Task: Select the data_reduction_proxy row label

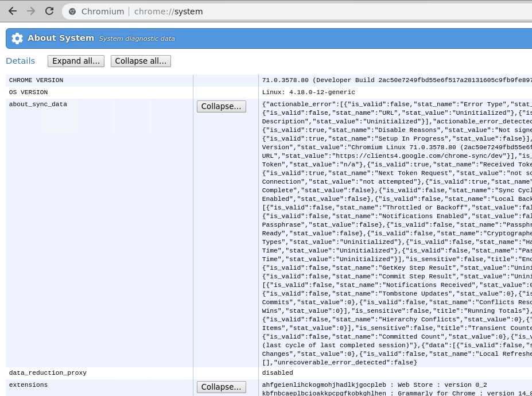Action: click(x=48, y=372)
